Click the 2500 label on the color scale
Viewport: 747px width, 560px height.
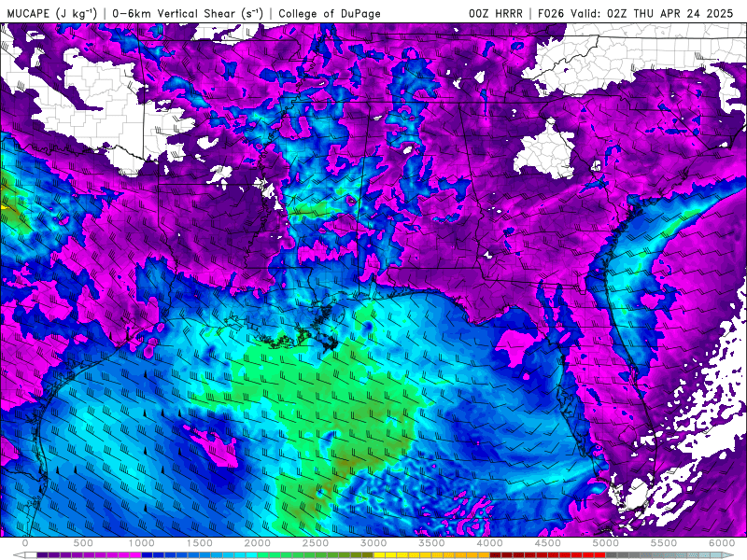click(316, 543)
